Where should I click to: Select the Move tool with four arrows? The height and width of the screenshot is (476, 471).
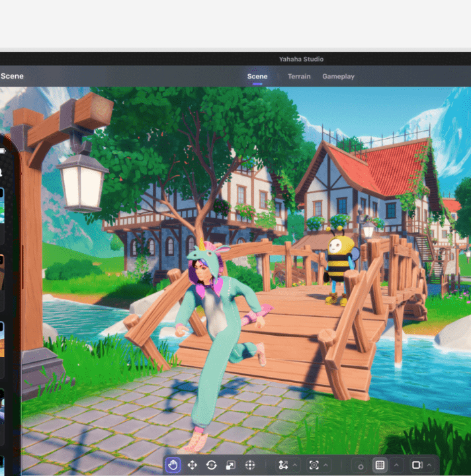[193, 465]
